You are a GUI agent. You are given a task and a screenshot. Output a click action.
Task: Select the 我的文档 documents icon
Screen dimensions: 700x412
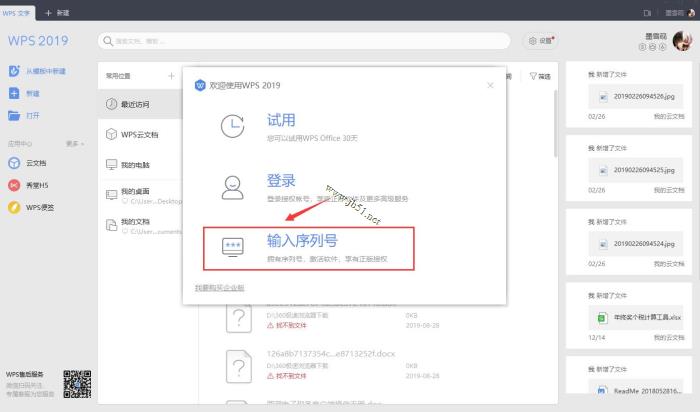coord(111,225)
